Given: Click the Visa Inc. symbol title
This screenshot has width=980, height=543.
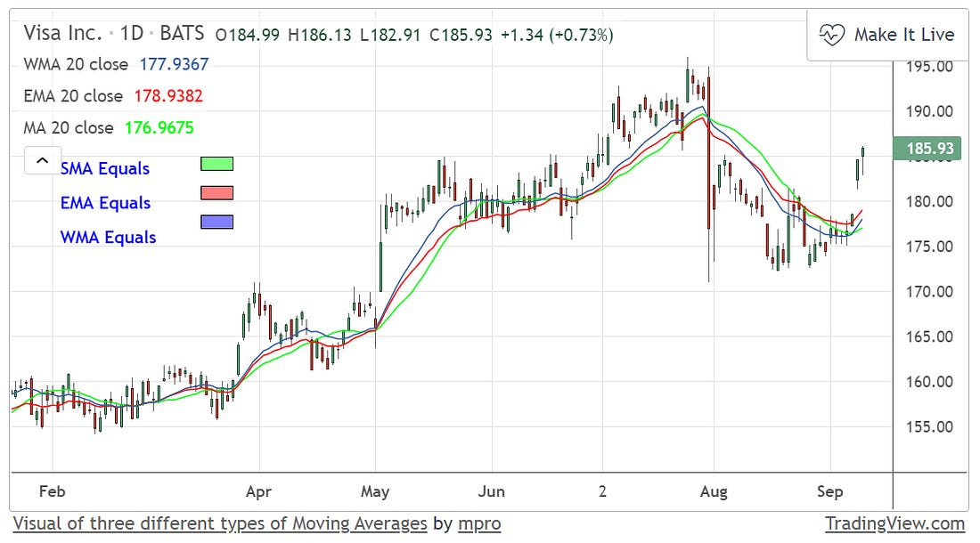Looking at the screenshot, I should pyautogui.click(x=62, y=33).
